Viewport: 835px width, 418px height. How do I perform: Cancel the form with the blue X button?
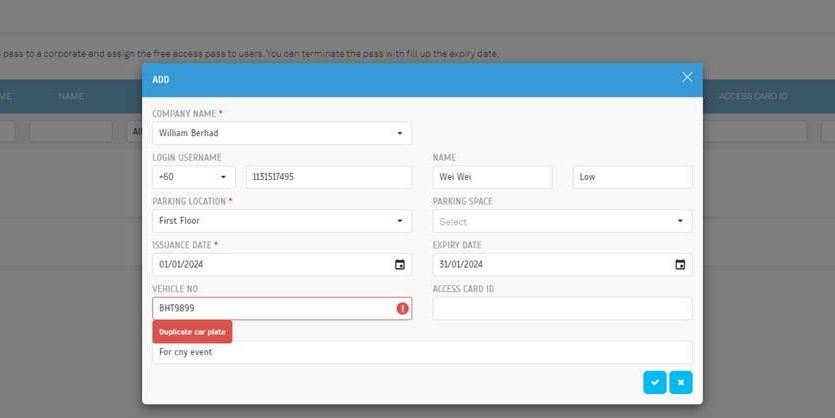point(680,382)
